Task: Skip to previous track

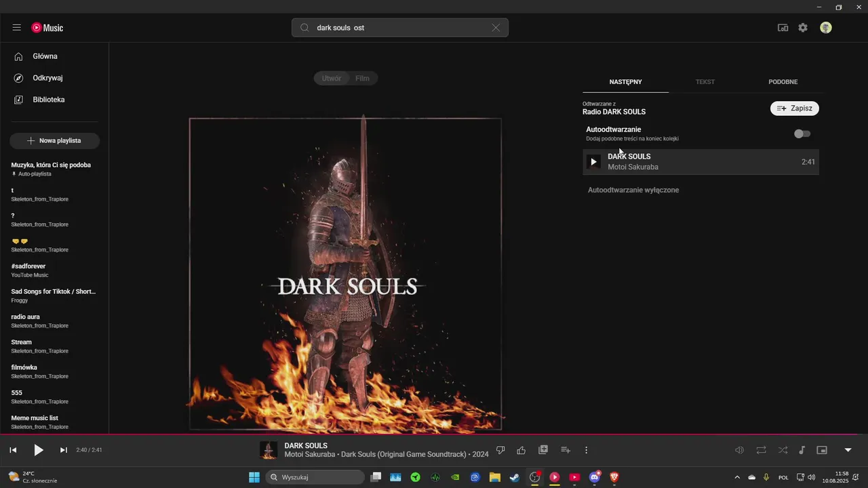Action: pyautogui.click(x=13, y=450)
